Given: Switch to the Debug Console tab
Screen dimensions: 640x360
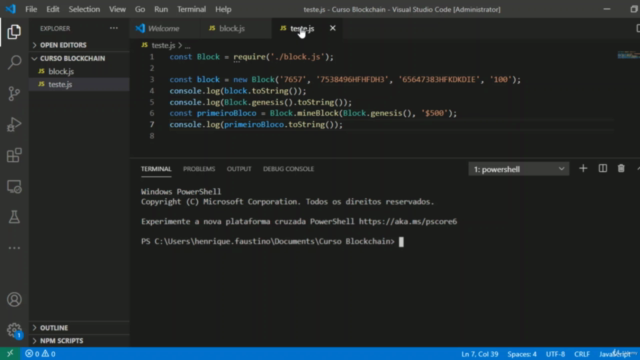Looking at the screenshot, I should [289, 169].
